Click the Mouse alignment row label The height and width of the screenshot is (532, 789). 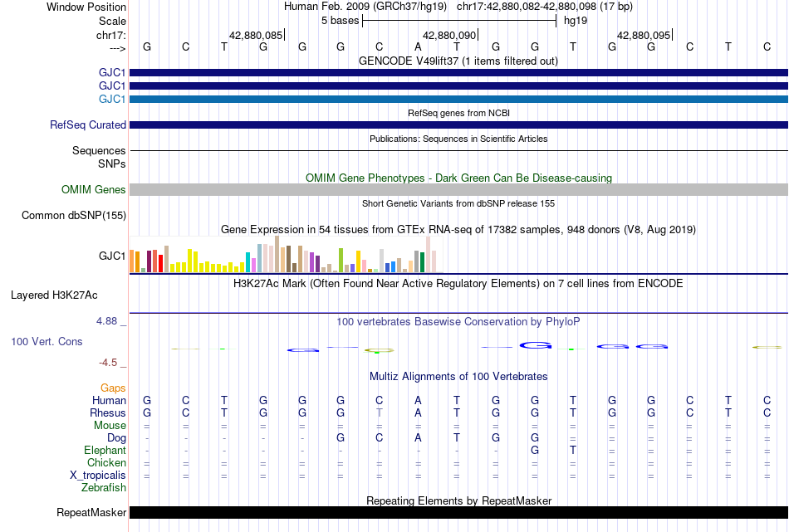(110, 426)
